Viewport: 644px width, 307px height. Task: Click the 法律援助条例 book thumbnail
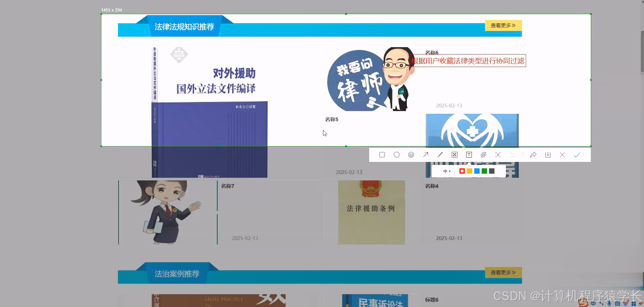(x=371, y=212)
